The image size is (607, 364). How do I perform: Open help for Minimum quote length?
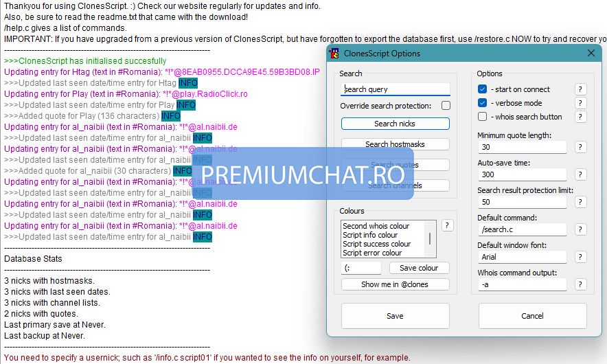tap(580, 147)
